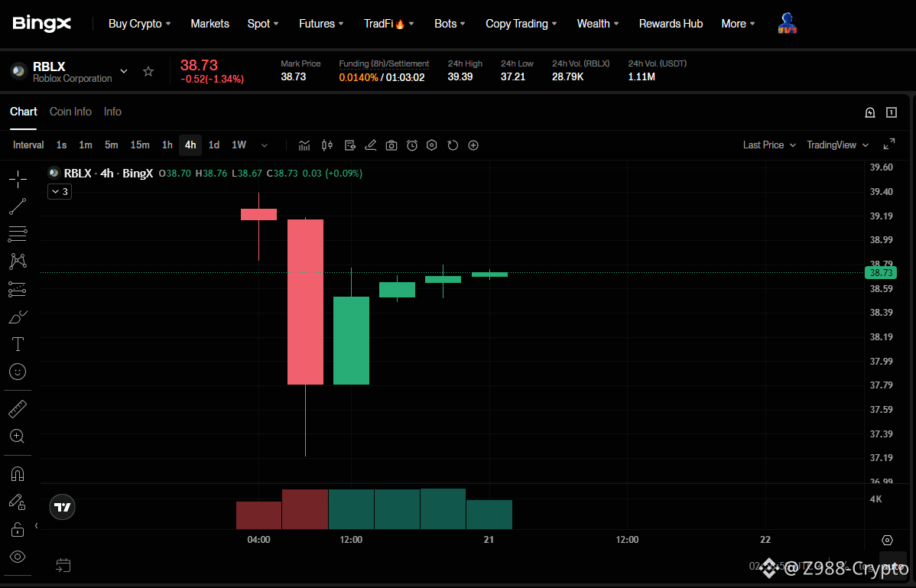Expand chart to fullscreen

point(889,145)
